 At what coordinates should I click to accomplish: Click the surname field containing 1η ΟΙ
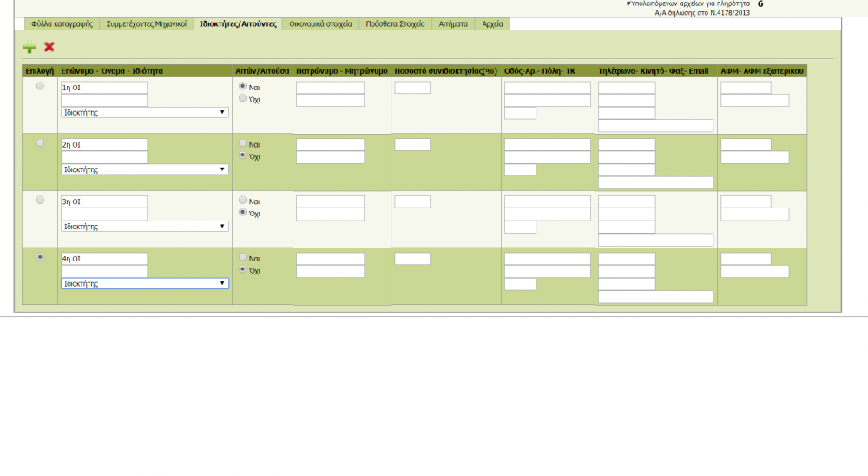103,88
